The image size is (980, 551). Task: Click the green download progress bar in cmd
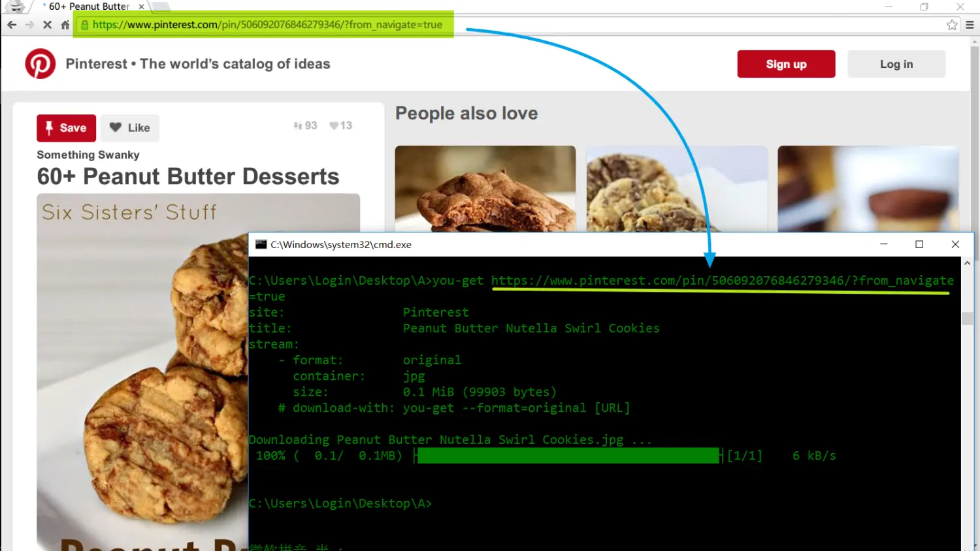(x=568, y=456)
